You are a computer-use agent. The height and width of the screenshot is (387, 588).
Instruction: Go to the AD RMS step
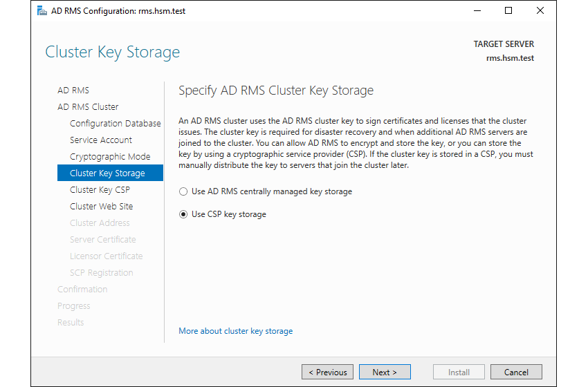[x=73, y=91]
